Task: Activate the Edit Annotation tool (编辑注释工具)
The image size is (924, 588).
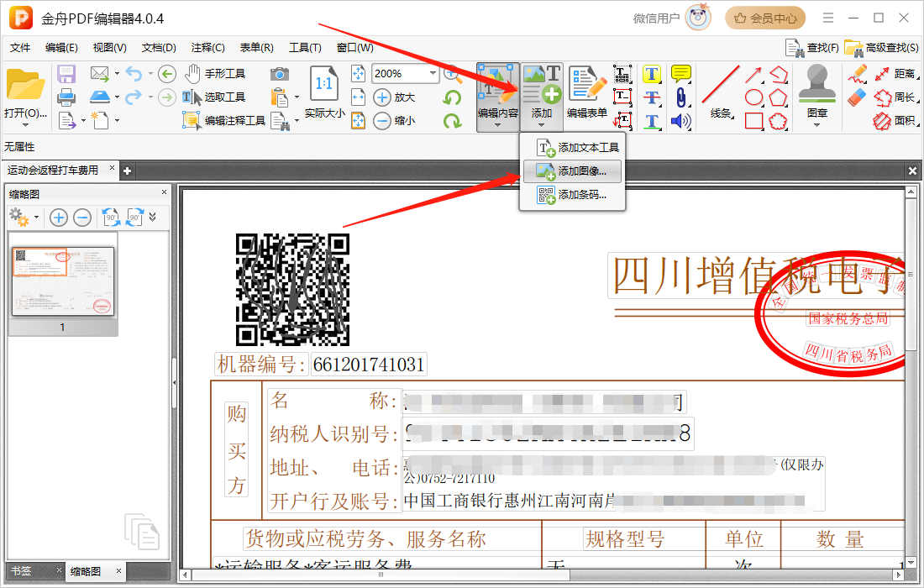Action: (x=224, y=121)
